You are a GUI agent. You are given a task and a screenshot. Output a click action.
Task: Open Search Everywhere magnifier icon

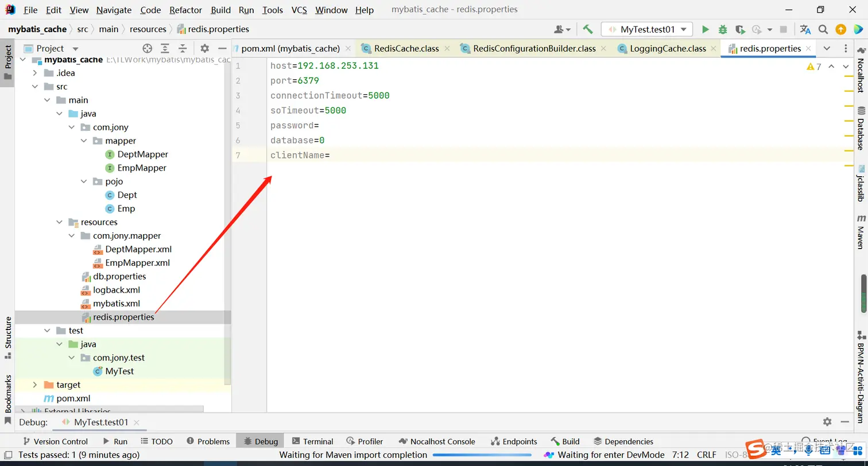coord(823,29)
